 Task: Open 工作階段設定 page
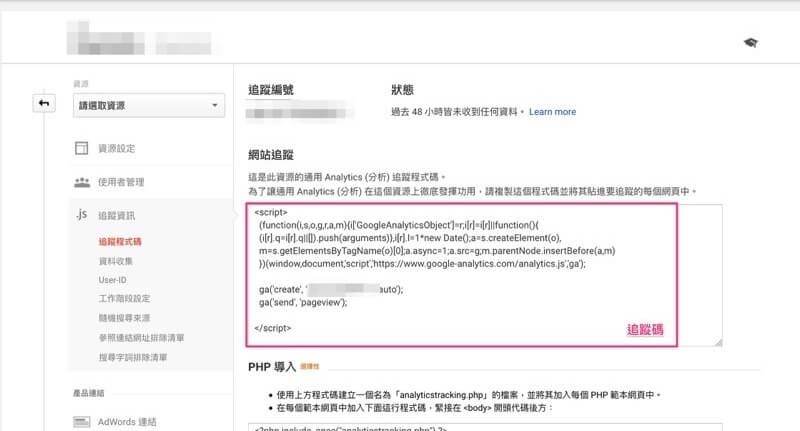pyautogui.click(x=125, y=298)
